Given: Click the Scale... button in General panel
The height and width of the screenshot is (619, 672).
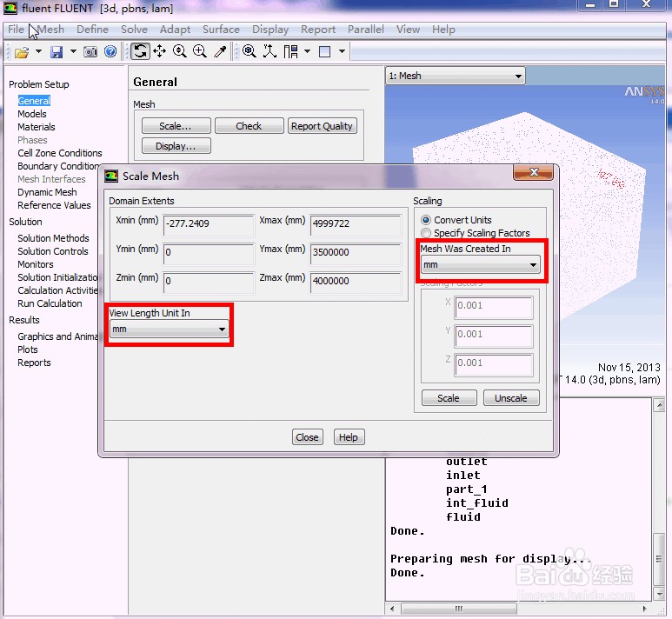Looking at the screenshot, I should coord(176,126).
